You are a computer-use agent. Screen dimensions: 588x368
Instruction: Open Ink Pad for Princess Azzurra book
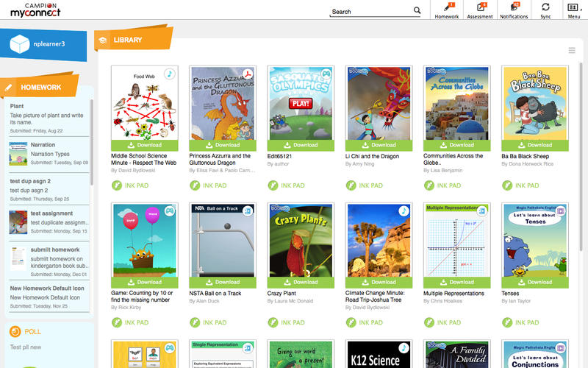209,185
